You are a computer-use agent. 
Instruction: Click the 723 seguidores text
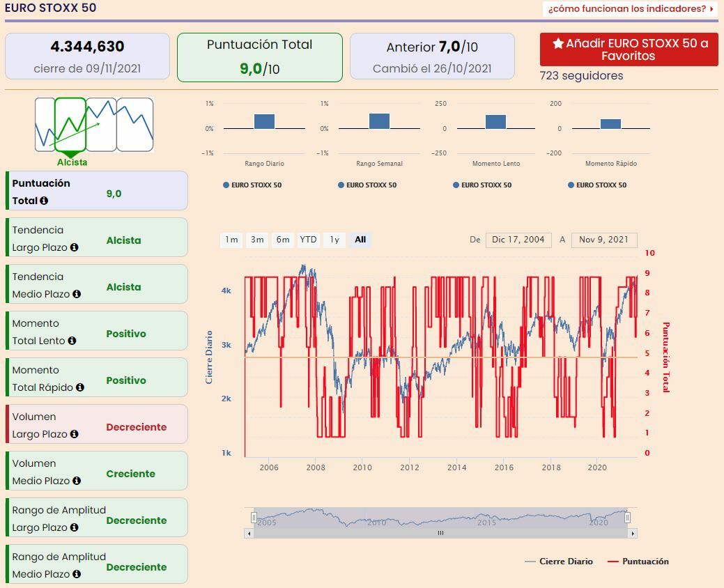point(582,76)
